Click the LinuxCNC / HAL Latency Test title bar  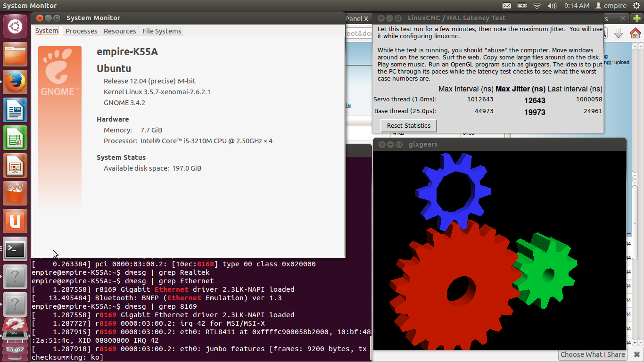click(x=488, y=18)
